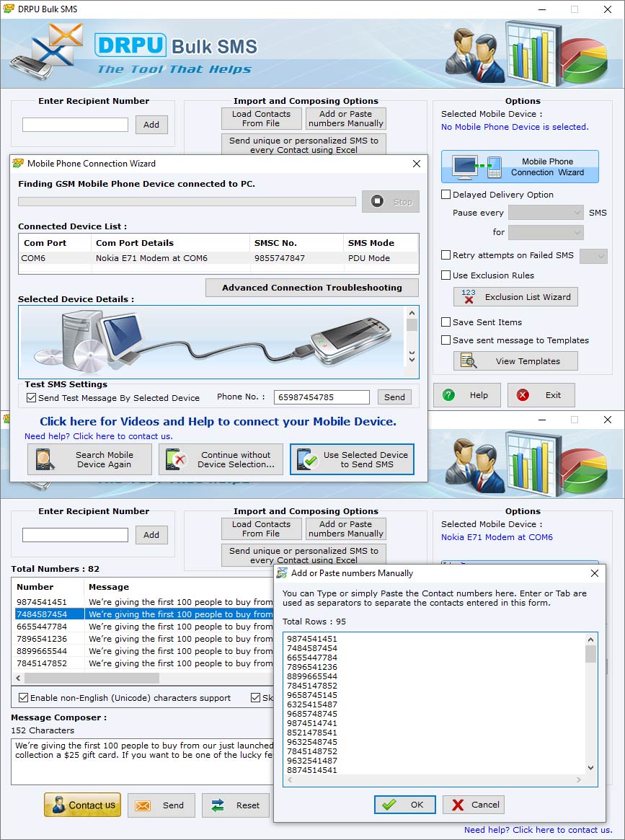Open the Pause every SMS dropdown
This screenshot has width=625, height=840.
tap(546, 212)
